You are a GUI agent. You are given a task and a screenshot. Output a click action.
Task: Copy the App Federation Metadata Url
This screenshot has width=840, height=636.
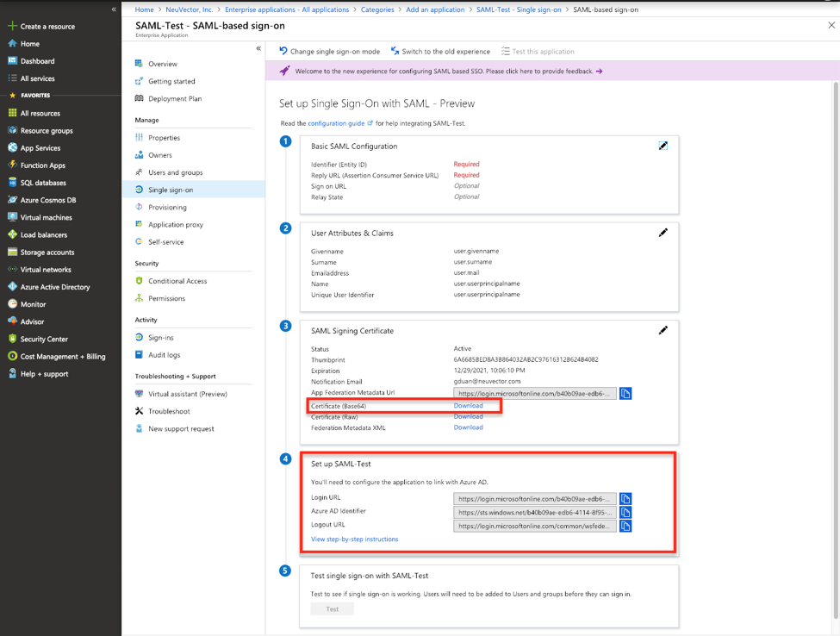[625, 393]
